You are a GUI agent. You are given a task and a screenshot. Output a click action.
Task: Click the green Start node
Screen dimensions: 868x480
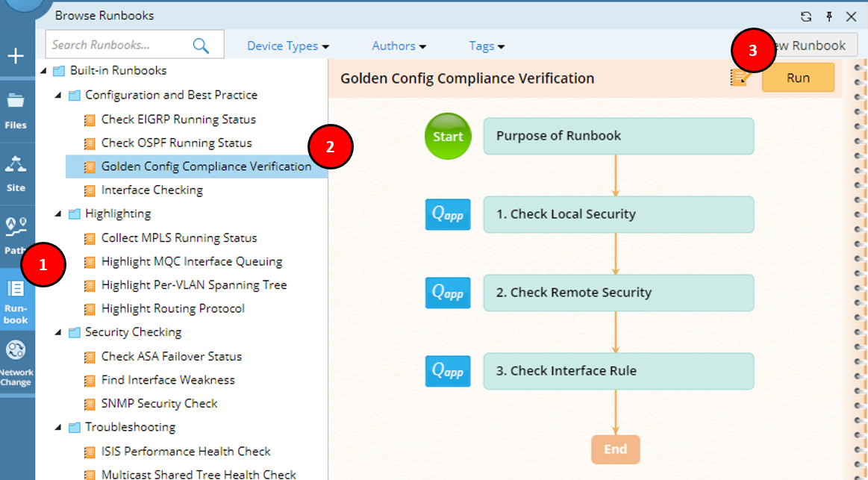point(448,136)
